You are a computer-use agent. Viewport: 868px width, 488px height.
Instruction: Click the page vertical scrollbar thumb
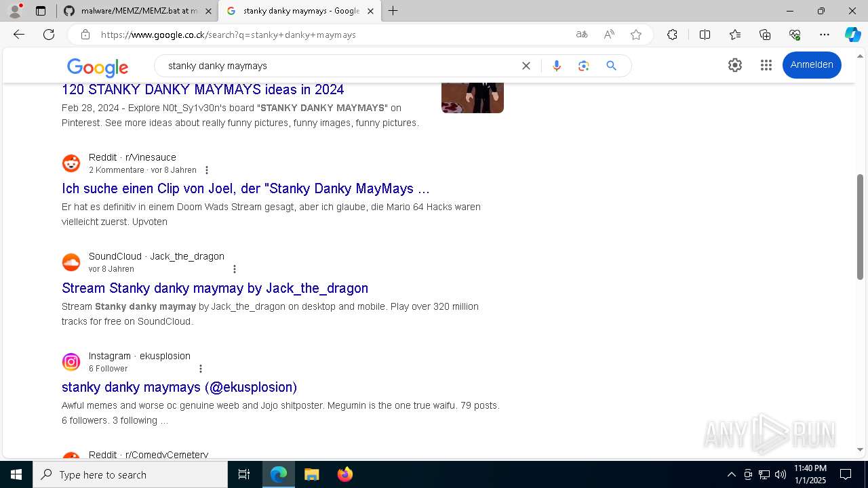click(x=860, y=227)
